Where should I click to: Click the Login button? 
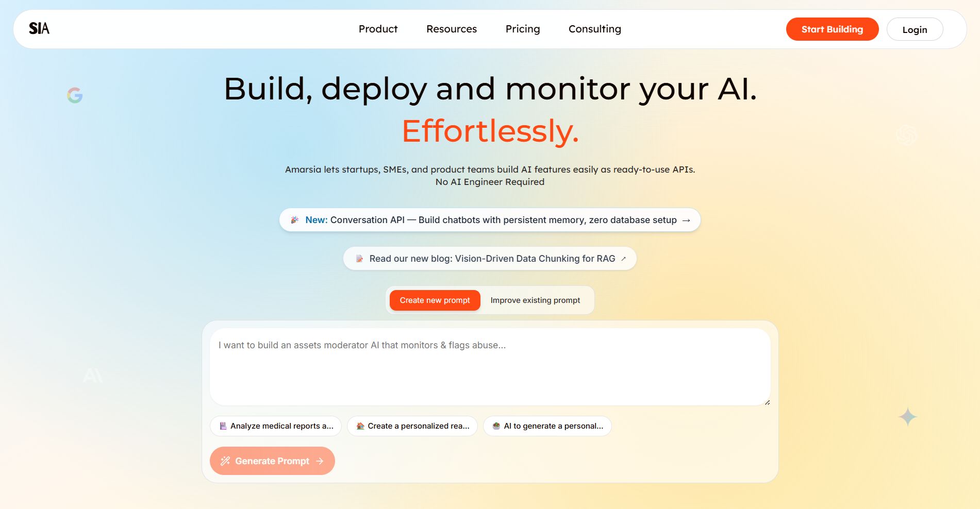click(915, 29)
